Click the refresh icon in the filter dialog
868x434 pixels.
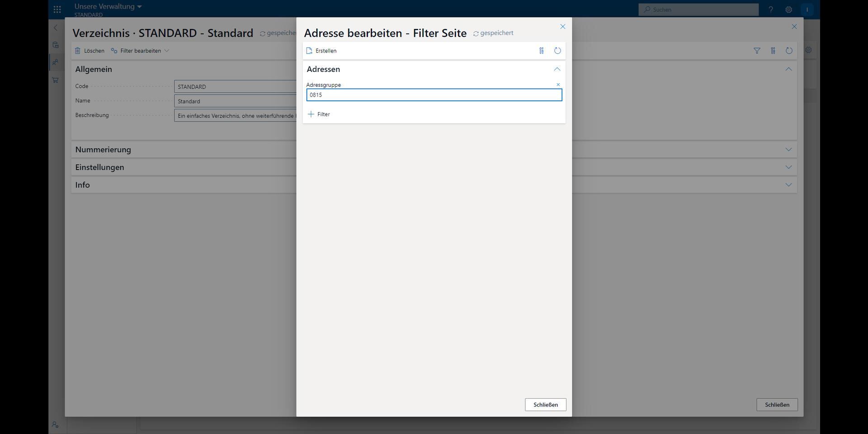point(557,51)
